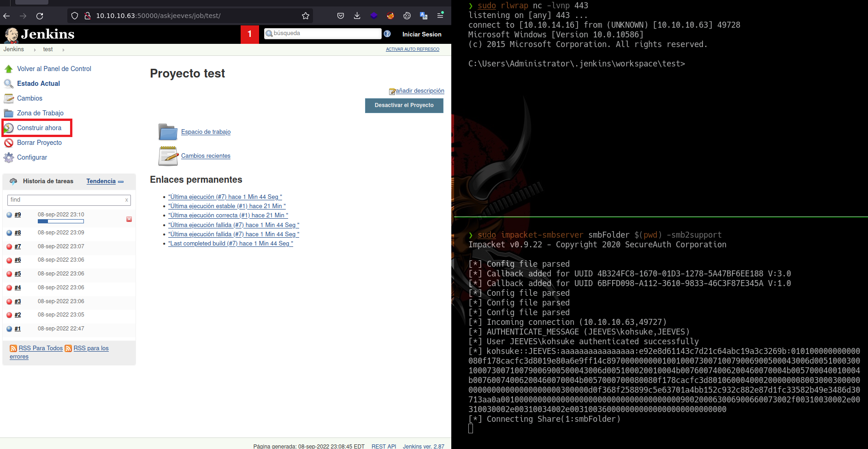Open build #8 in history
Screen dimensions: 868x449
pos(18,233)
